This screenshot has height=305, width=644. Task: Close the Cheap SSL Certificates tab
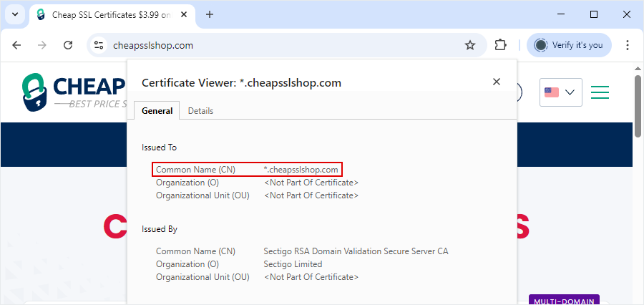pyautogui.click(x=184, y=14)
